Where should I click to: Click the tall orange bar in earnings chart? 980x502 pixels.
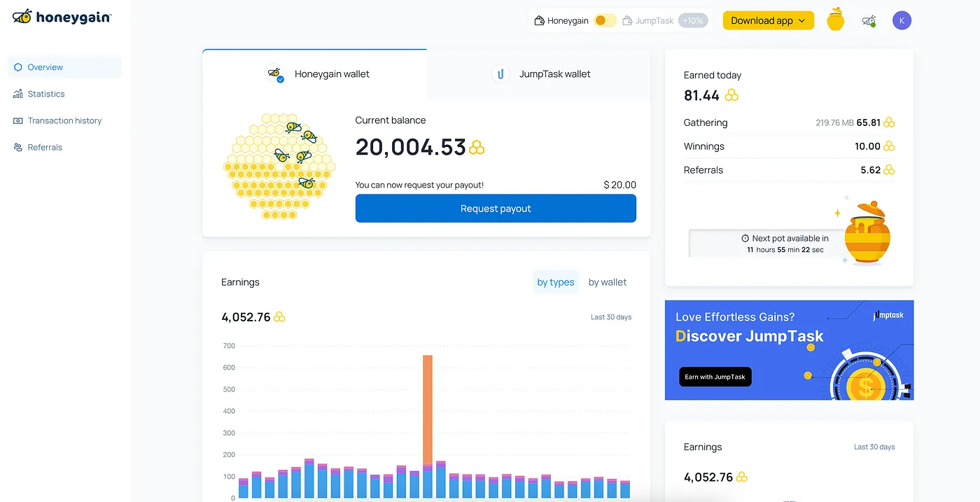(428, 410)
